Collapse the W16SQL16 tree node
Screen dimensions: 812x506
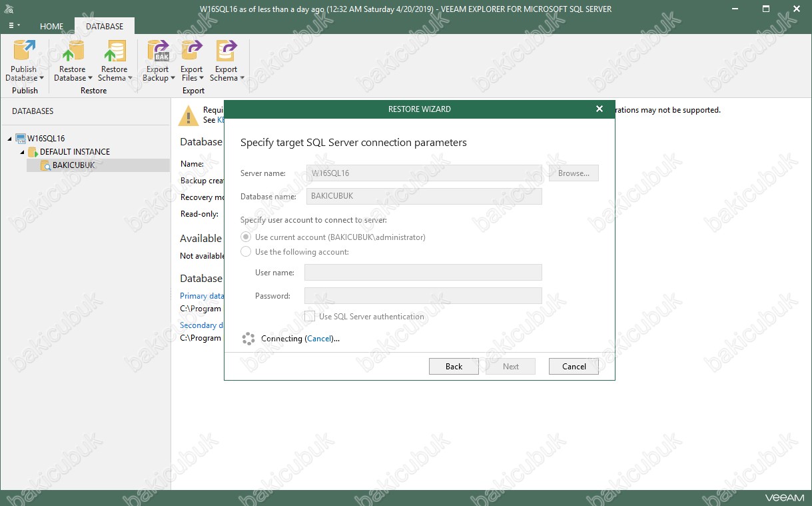[x=10, y=139]
